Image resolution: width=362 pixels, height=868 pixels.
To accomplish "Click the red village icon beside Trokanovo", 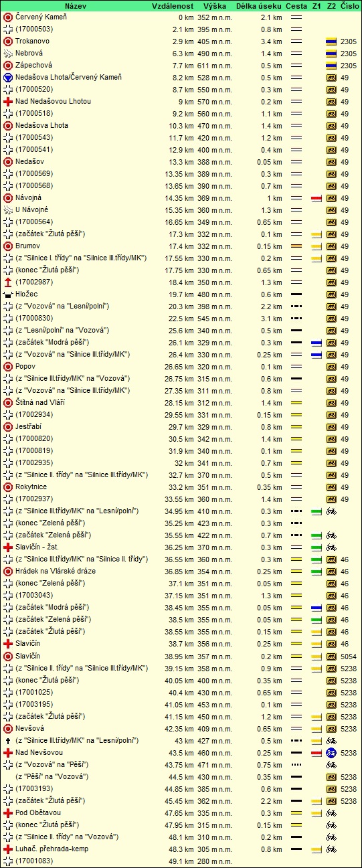I will pyautogui.click(x=8, y=41).
